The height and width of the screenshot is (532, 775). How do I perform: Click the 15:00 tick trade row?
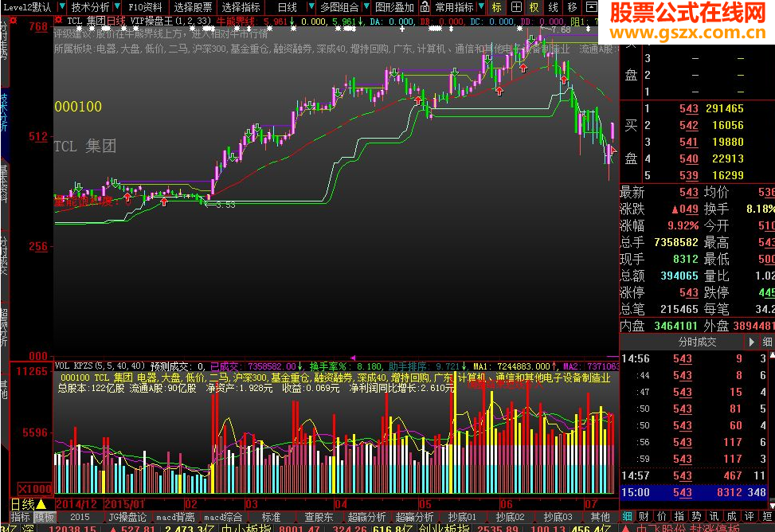694,492
